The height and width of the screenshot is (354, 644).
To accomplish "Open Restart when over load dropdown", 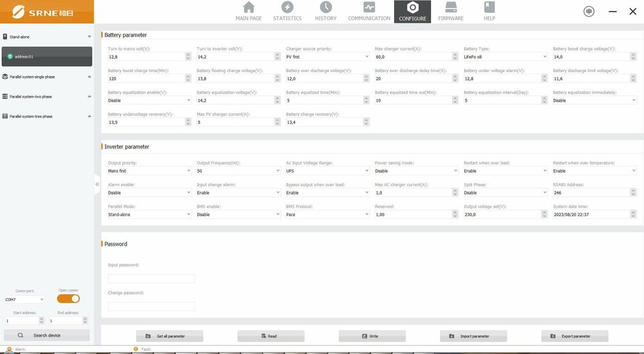I will click(506, 171).
